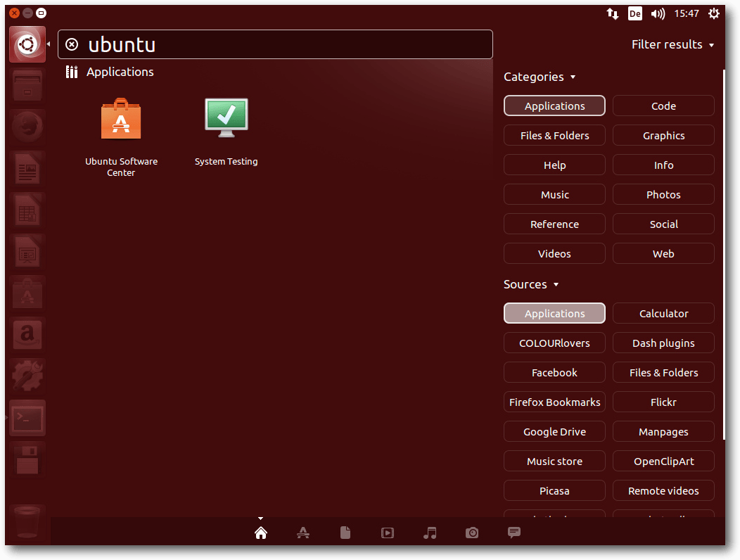Toggle the Dash plugins source filter

click(663, 343)
